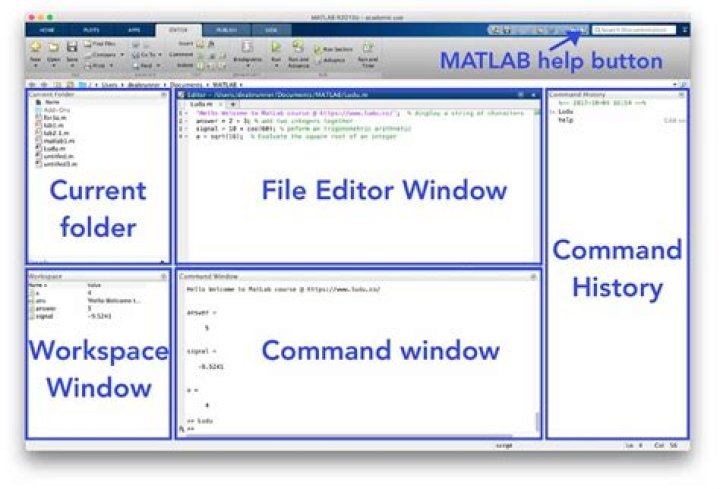This screenshot has width=720, height=489.
Task: Click Find Files in the toolstrip
Action: (x=100, y=44)
